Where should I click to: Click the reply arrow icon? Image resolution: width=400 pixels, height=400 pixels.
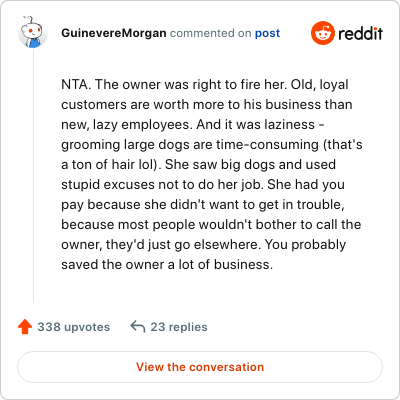coord(138,327)
